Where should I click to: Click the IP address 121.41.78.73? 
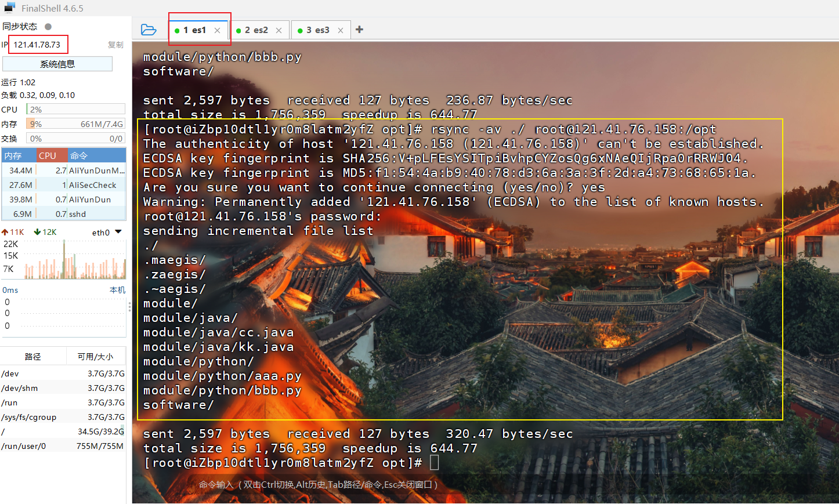[37, 45]
